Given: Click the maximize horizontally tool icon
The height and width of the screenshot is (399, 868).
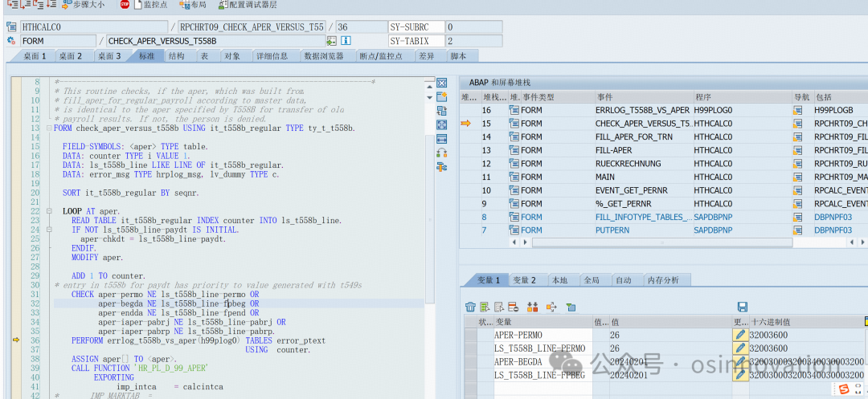Looking at the screenshot, I should pyautogui.click(x=442, y=138).
